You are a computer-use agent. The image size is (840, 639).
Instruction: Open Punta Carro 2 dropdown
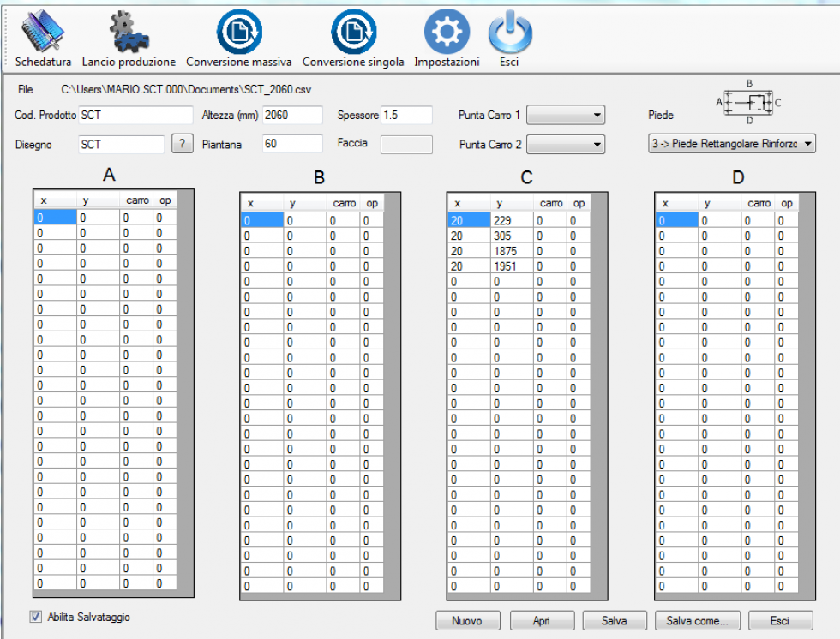(565, 144)
